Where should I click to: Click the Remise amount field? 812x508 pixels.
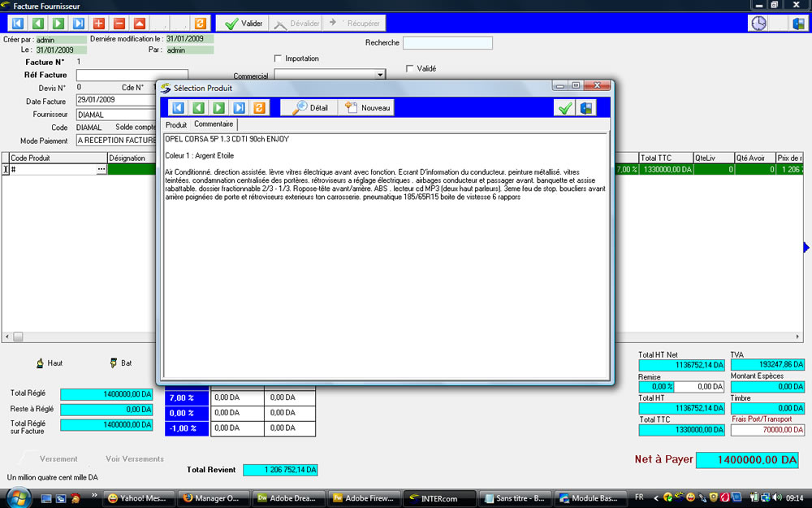tap(699, 387)
